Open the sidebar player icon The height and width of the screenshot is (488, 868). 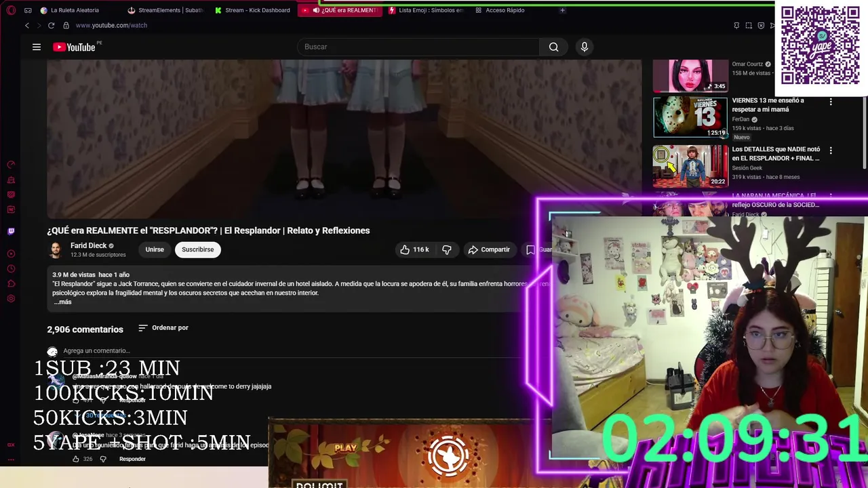click(11, 254)
